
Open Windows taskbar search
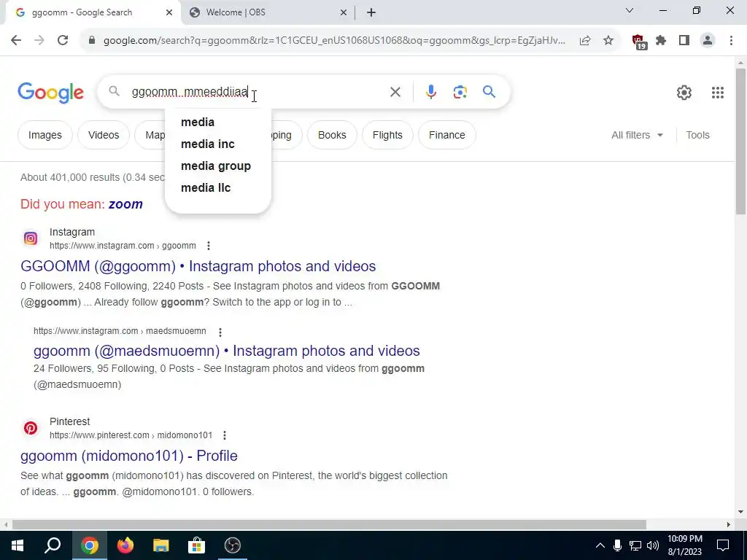tap(53, 545)
